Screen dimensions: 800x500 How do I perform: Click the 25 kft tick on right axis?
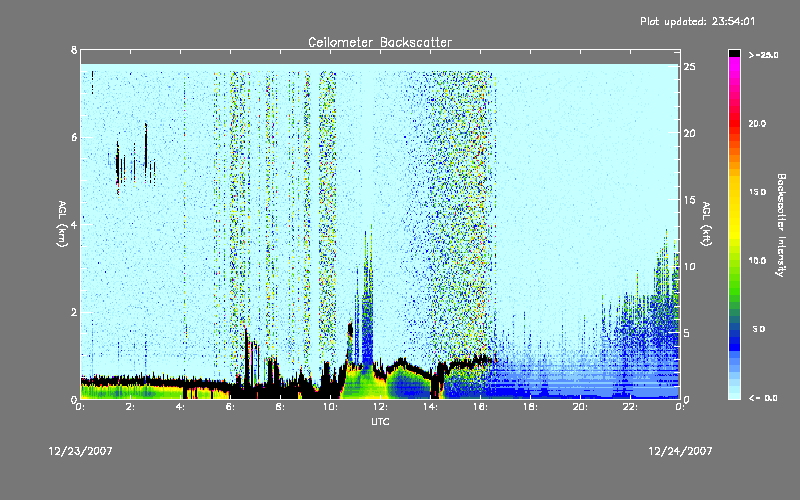[689, 67]
